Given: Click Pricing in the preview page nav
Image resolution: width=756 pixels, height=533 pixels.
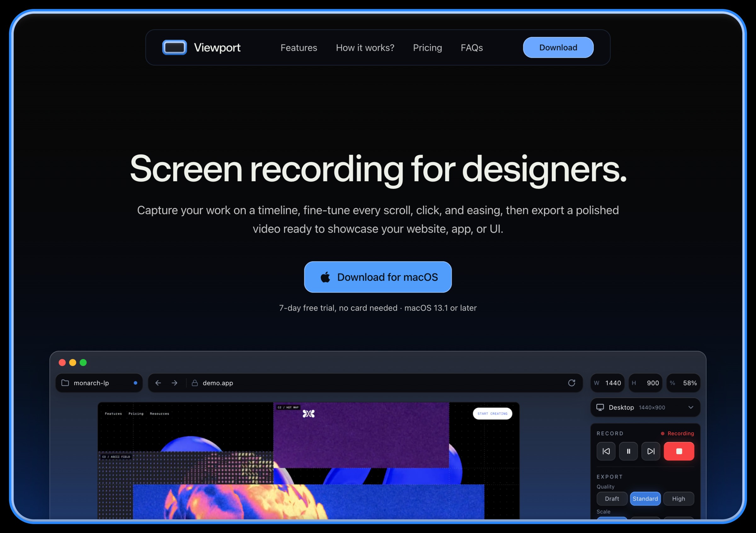Looking at the screenshot, I should [x=136, y=414].
